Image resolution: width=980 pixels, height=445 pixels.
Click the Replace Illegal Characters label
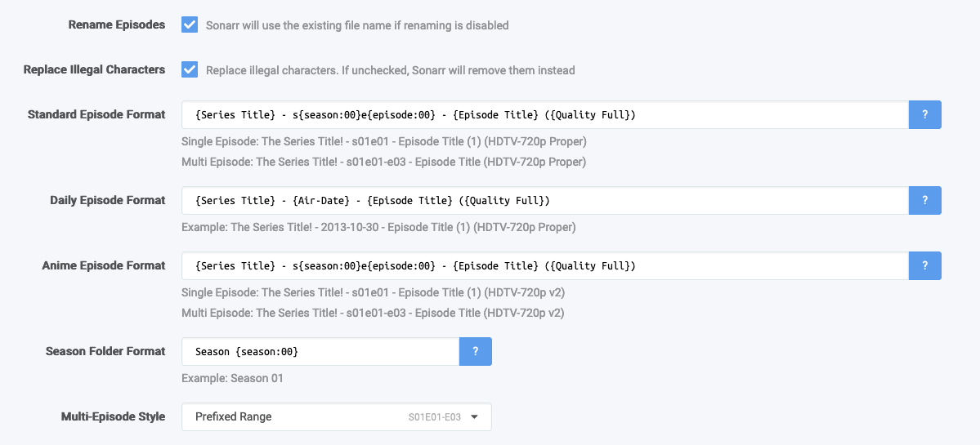click(94, 69)
